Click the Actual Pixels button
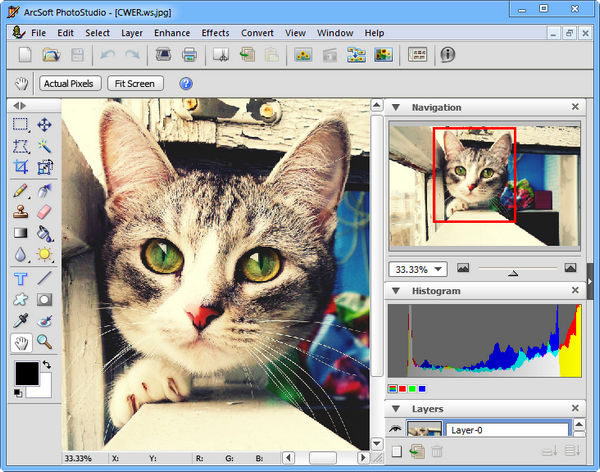The height and width of the screenshot is (472, 600). pyautogui.click(x=70, y=83)
